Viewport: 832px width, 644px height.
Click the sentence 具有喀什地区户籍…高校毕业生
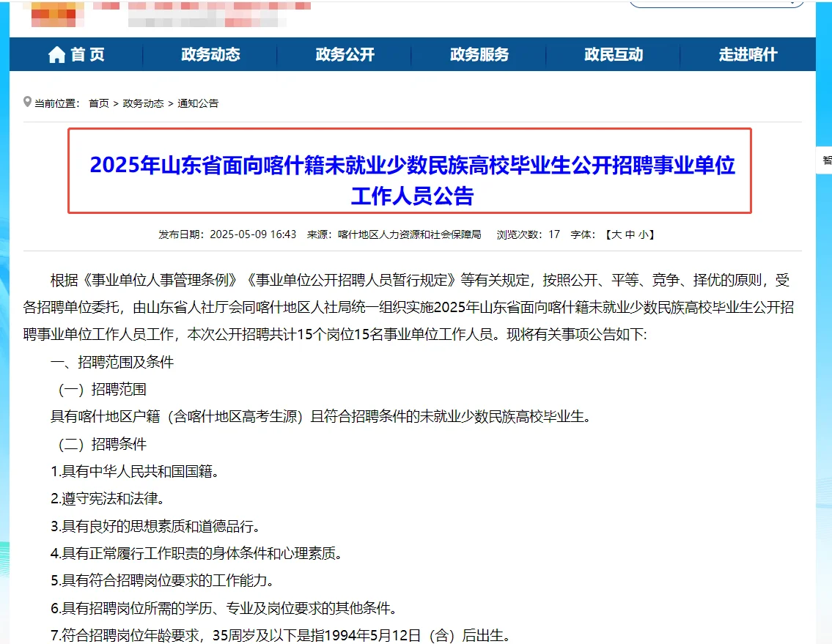(x=321, y=417)
